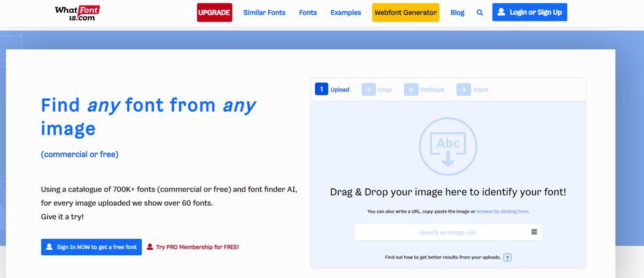
Task: Click Login or Sign Up button
Action: point(529,12)
